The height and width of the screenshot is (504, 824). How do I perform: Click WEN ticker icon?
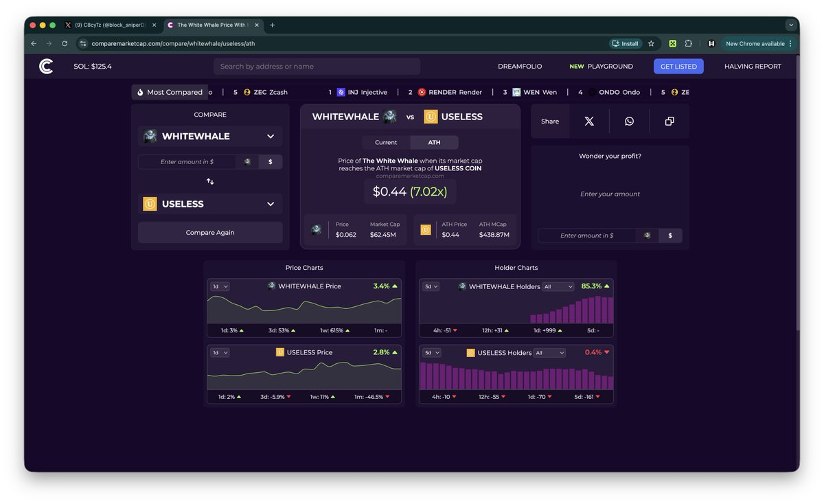click(x=516, y=92)
